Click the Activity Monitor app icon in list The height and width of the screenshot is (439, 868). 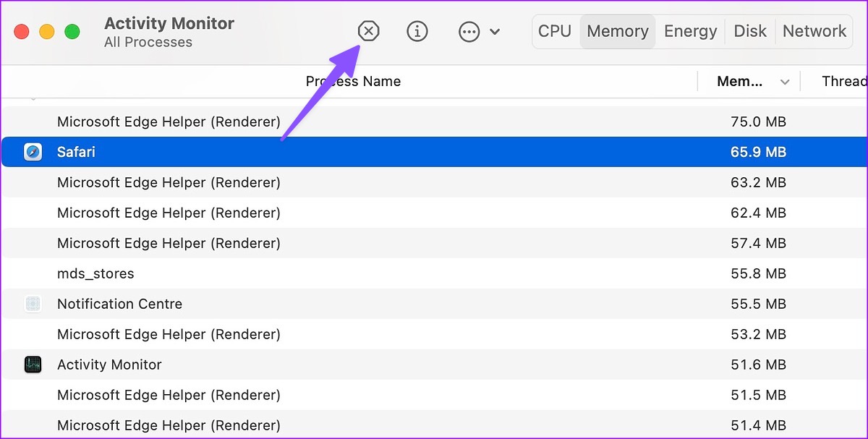click(x=33, y=365)
